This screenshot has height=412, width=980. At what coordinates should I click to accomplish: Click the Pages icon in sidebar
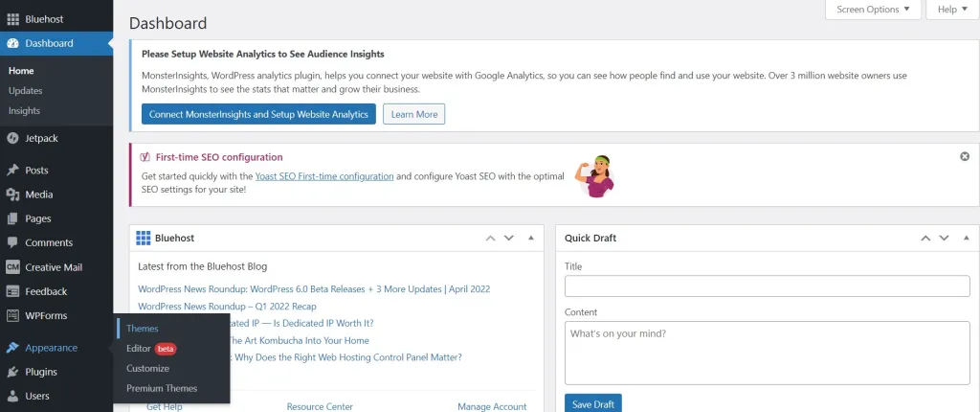(x=12, y=219)
